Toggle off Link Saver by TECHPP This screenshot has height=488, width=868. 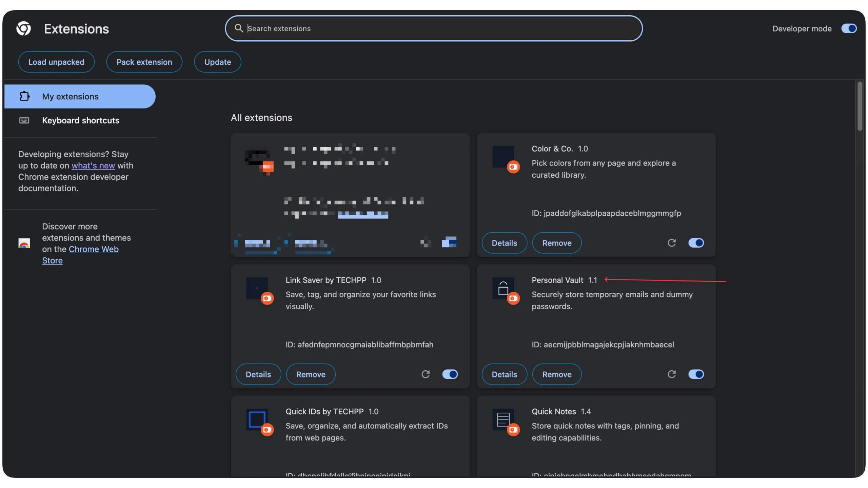(x=450, y=374)
